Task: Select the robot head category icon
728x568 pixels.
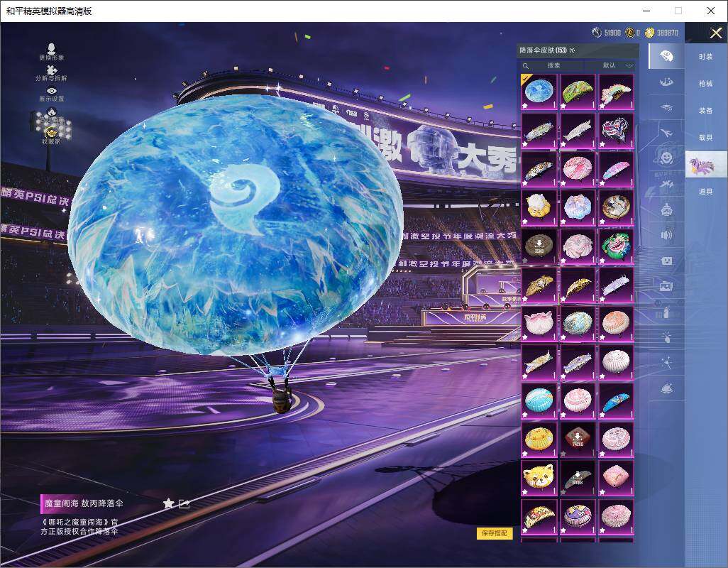Action: (x=667, y=209)
